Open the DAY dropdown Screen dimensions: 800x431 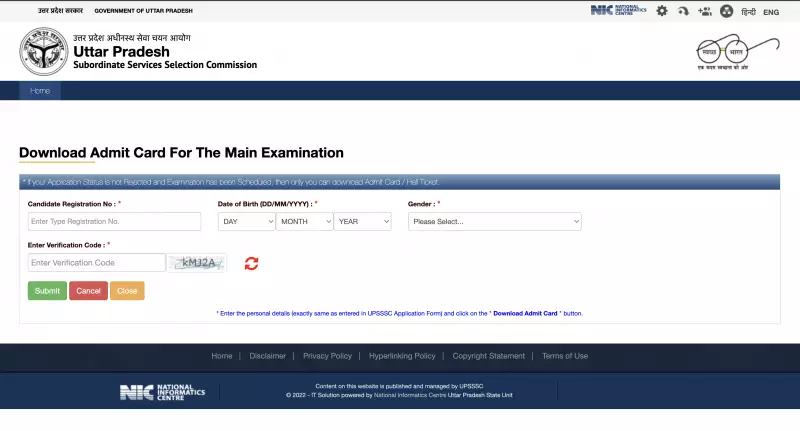(246, 221)
